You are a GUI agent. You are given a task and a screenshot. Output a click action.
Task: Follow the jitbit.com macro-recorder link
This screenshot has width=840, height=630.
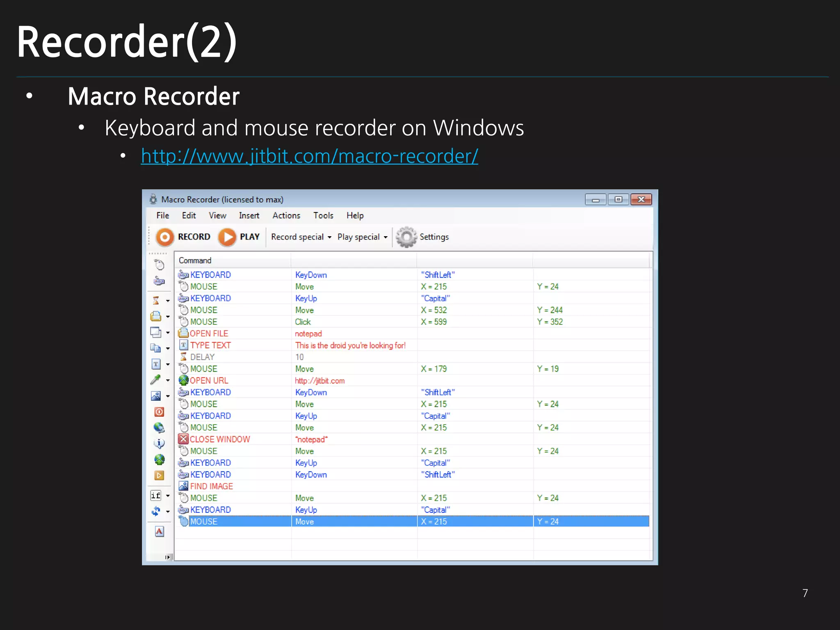(309, 156)
